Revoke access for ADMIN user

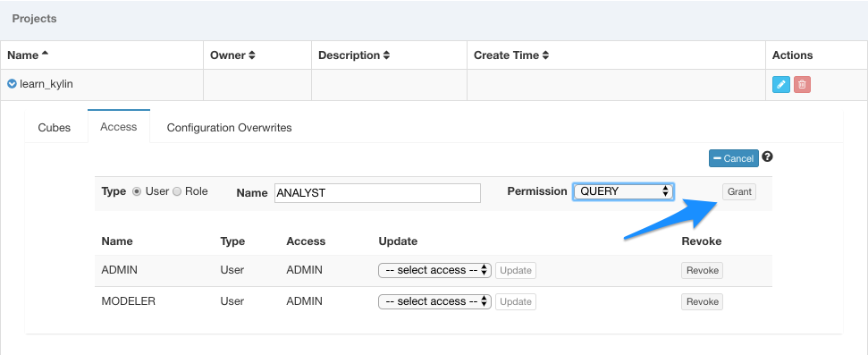[x=702, y=270]
